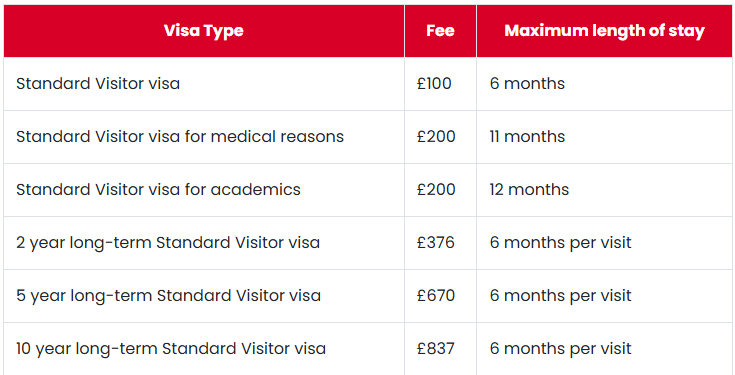Select the £837 fee cell
735x375 pixels.
pos(436,349)
